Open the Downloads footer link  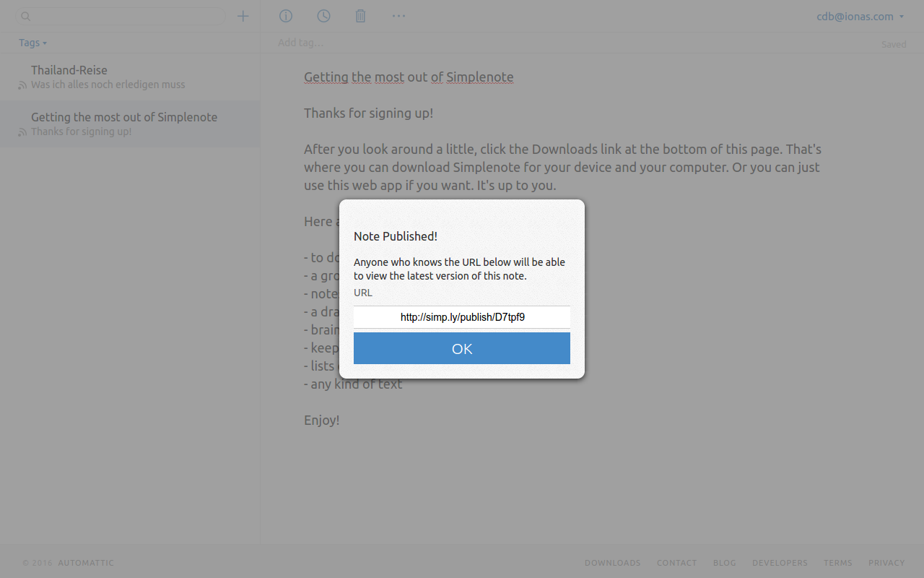pyautogui.click(x=612, y=563)
